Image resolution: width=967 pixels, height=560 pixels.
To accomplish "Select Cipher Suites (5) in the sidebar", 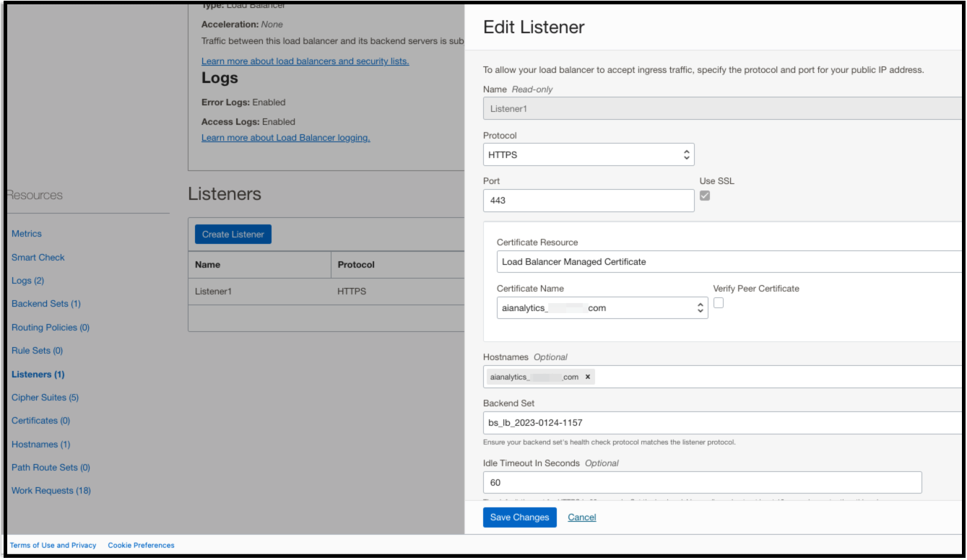I will [x=45, y=398].
